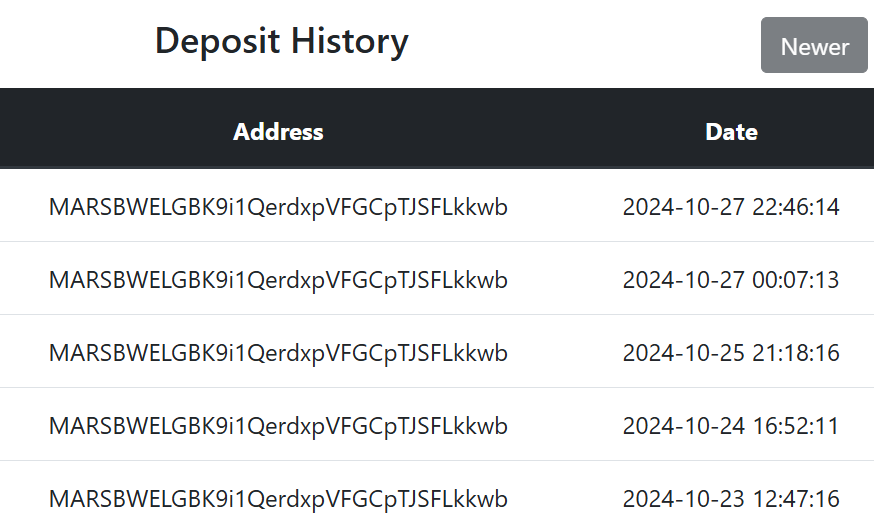874x523 pixels.
Task: Click date 2024-10-25 21:18:16
Action: pyautogui.click(x=731, y=353)
